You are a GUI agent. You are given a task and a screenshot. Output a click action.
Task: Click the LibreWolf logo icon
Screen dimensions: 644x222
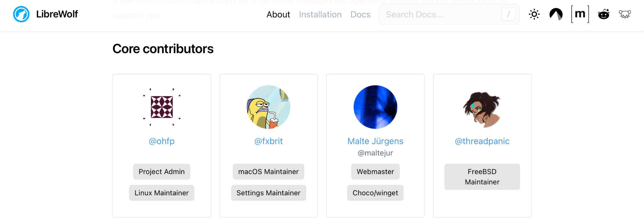click(x=21, y=14)
